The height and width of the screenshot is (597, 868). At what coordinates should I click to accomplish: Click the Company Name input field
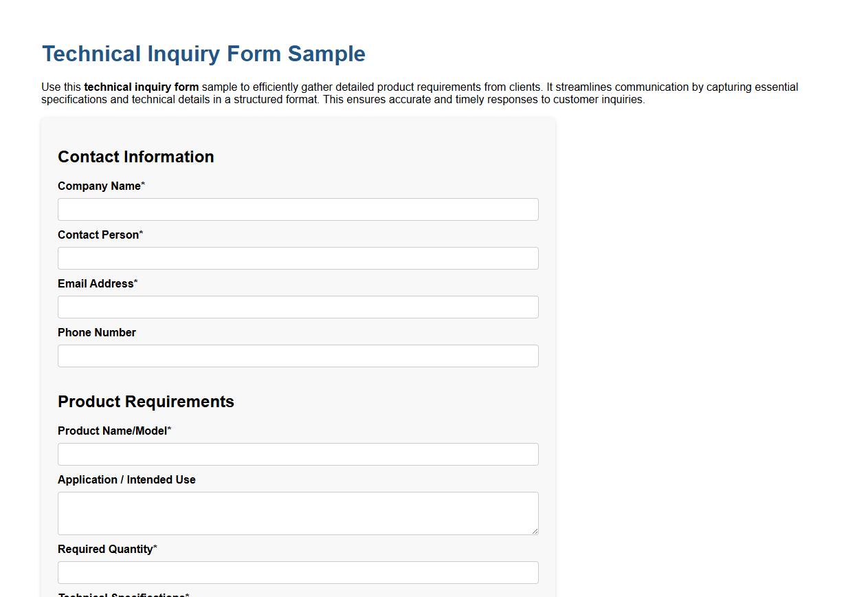[298, 209]
